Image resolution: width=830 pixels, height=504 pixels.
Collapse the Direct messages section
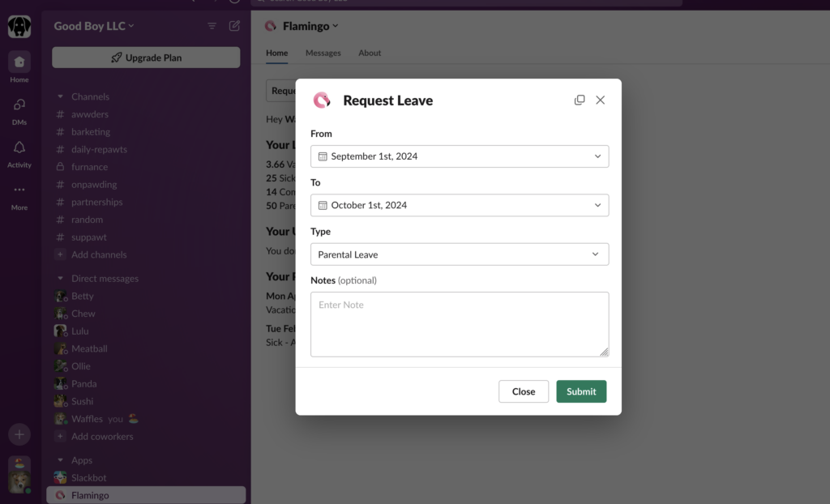(60, 279)
